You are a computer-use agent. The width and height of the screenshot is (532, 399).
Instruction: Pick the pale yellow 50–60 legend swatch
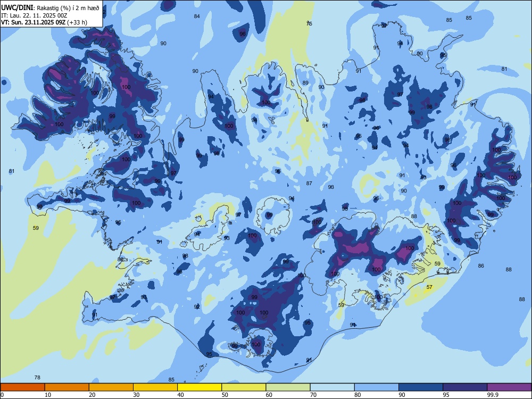(x=244, y=387)
